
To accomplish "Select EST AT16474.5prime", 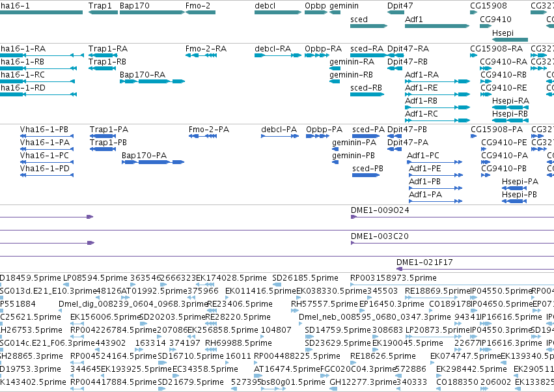I will point(258,376).
